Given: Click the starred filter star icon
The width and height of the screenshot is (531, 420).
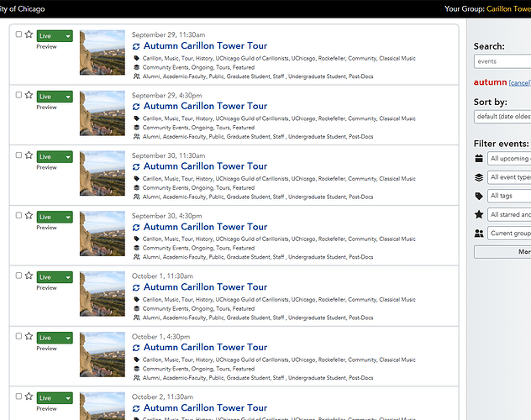Looking at the screenshot, I should click(479, 214).
